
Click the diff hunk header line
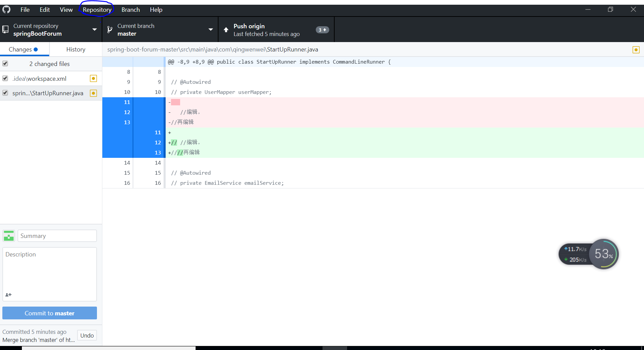click(x=373, y=62)
